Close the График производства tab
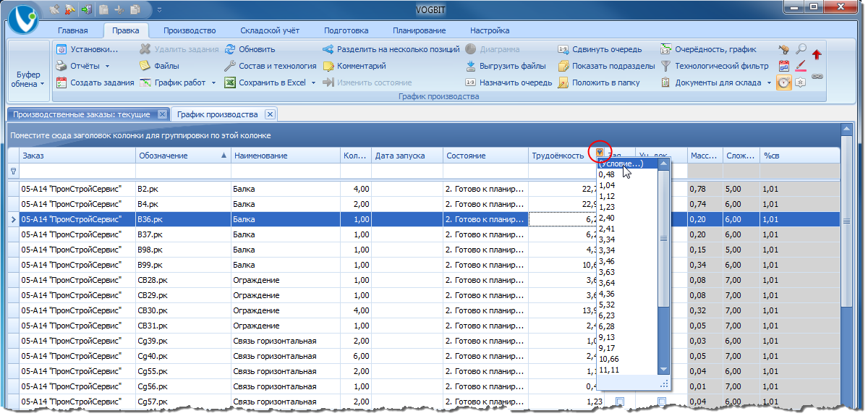The height and width of the screenshot is (416, 868). point(269,114)
